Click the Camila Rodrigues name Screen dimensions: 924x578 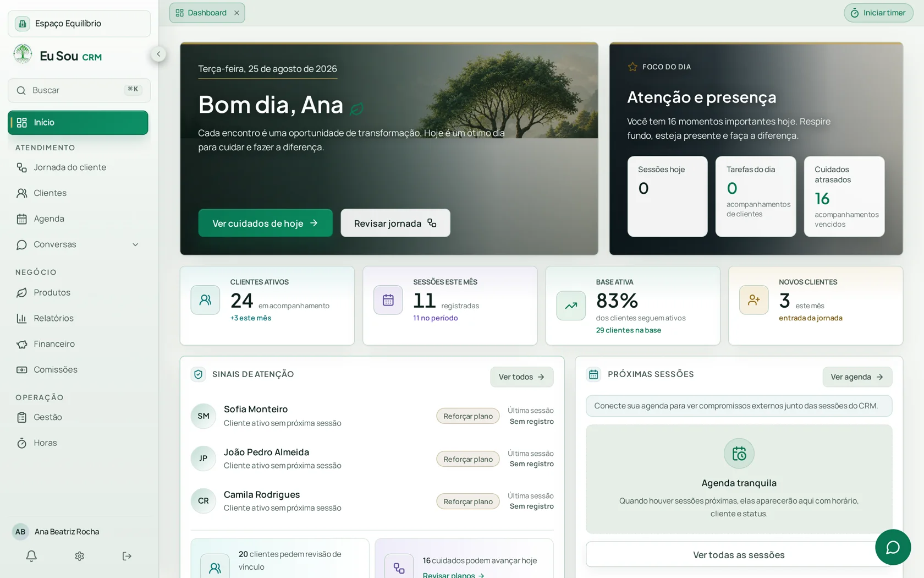(262, 495)
